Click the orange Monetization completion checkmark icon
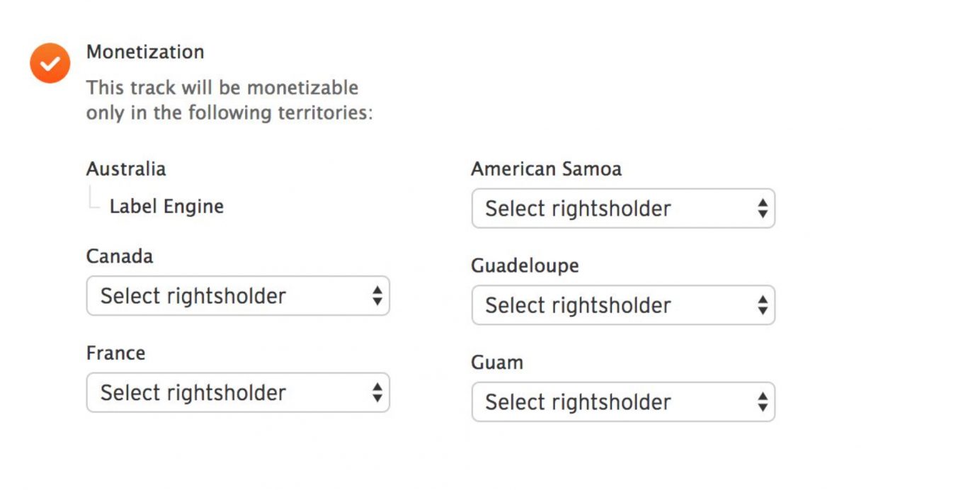Image resolution: width=980 pixels, height=490 pixels. [x=50, y=62]
